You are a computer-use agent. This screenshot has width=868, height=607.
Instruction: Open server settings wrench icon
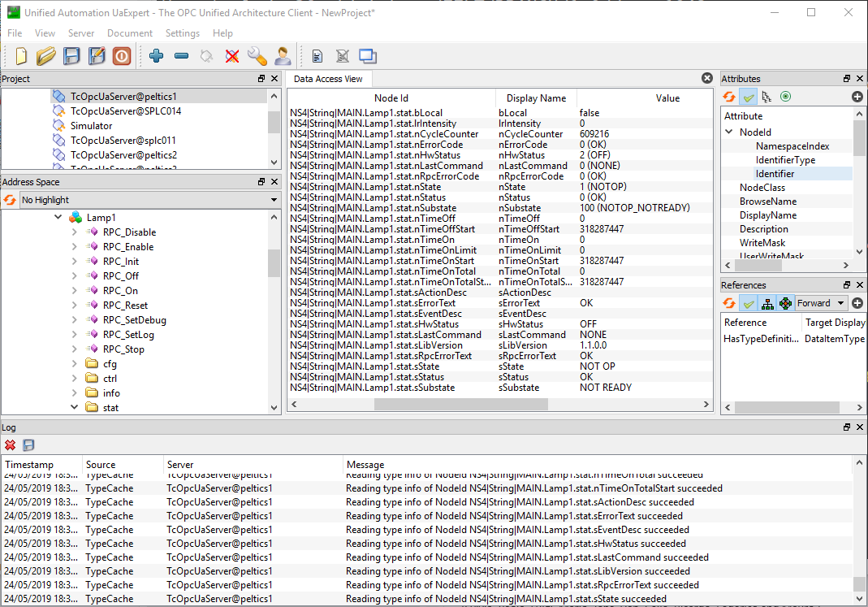(257, 56)
